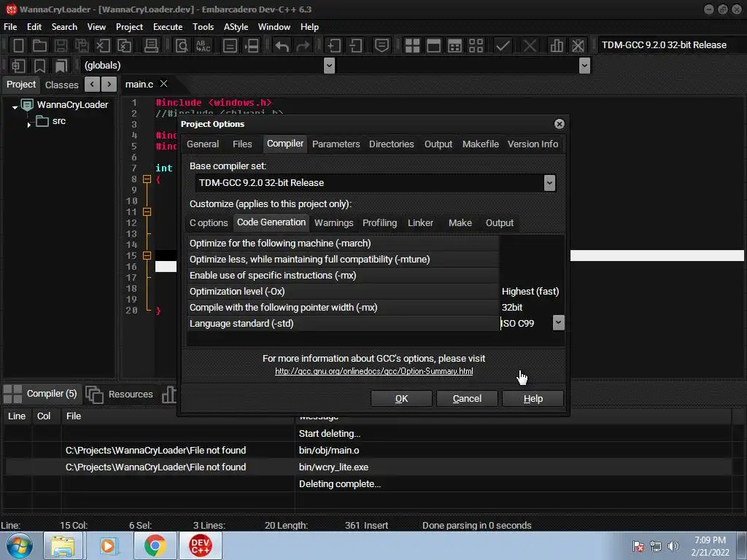Image resolution: width=747 pixels, height=560 pixels.
Task: Click the Rebuild All toolbar icon
Action: click(476, 45)
